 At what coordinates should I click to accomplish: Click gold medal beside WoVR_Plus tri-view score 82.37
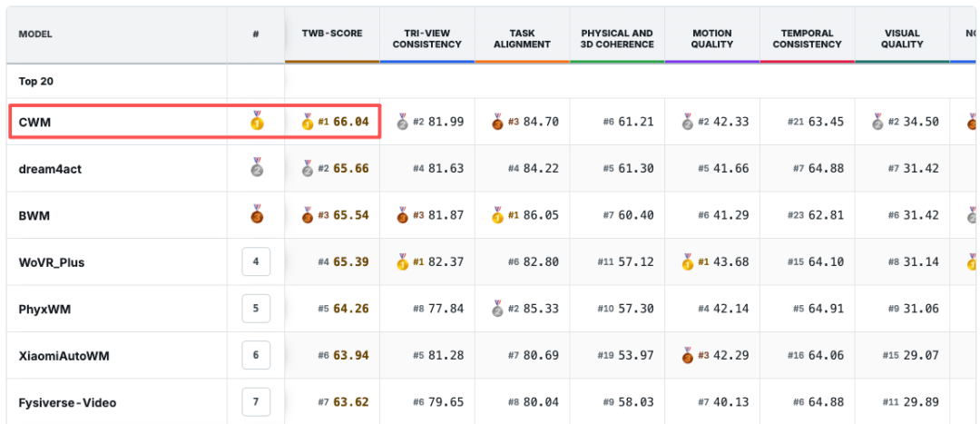pos(403,261)
